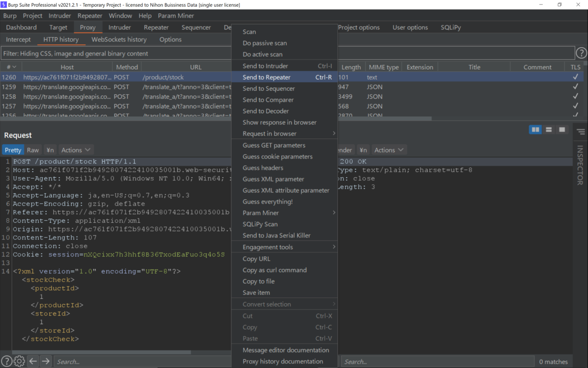
Task: Open response Actions dropdown
Action: click(x=389, y=150)
